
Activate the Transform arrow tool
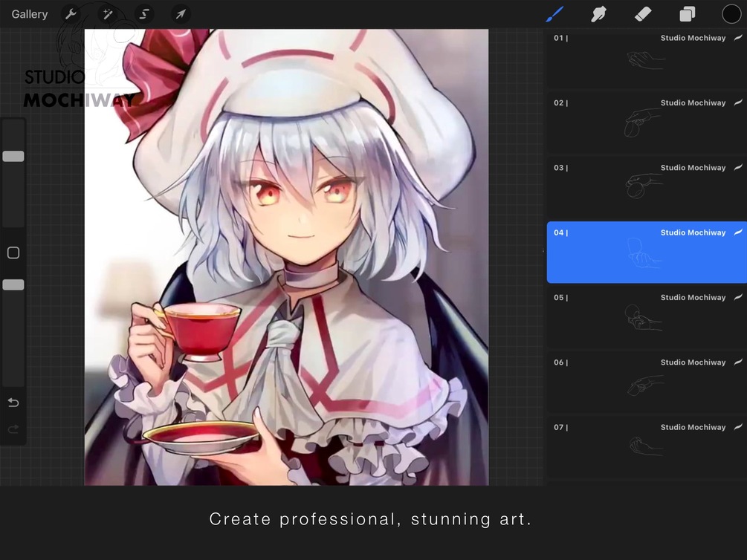[181, 14]
